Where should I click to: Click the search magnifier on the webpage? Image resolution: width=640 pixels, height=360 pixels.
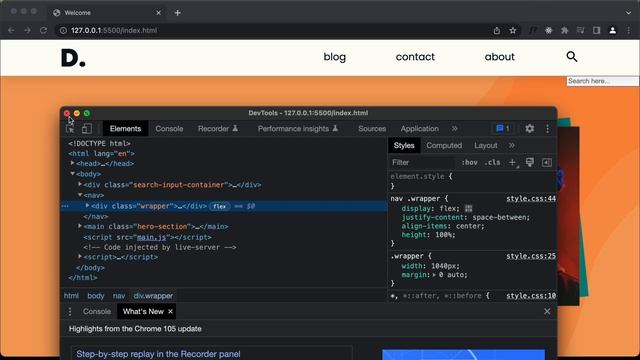[x=571, y=57]
